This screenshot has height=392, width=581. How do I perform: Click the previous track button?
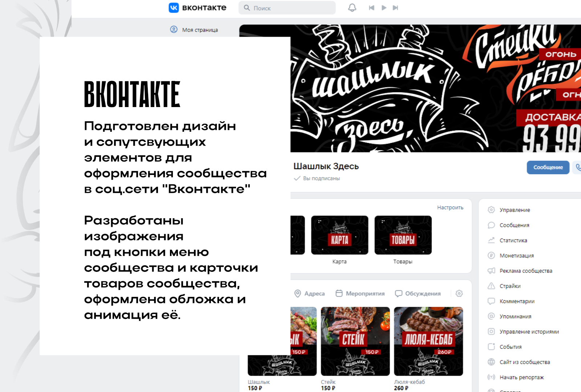point(371,8)
